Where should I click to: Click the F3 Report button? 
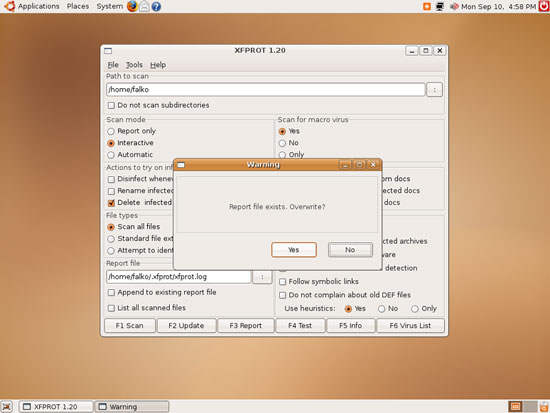(x=246, y=326)
